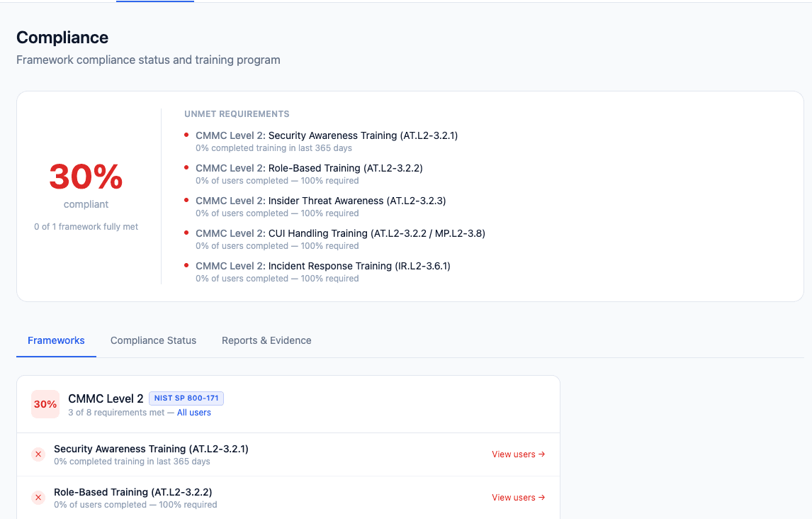Screen dimensions: 812x519
Task: Click the All users link
Action: [193, 413]
